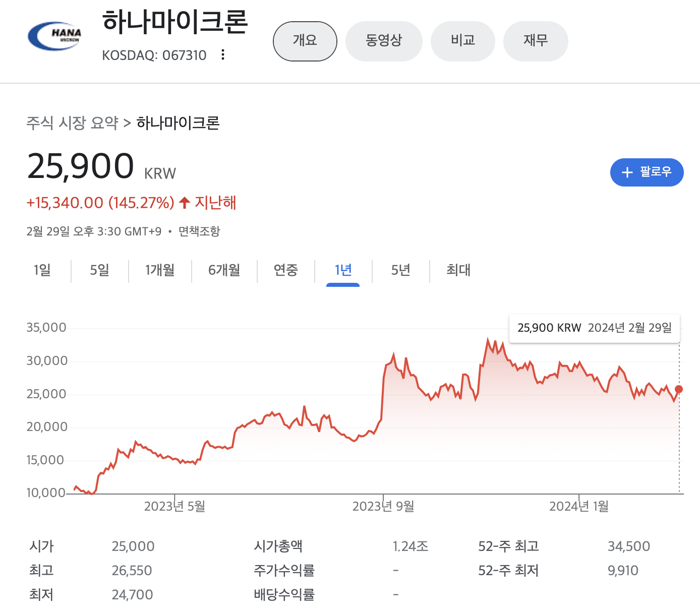Click the 2023년 5월 axis label

coord(175,506)
